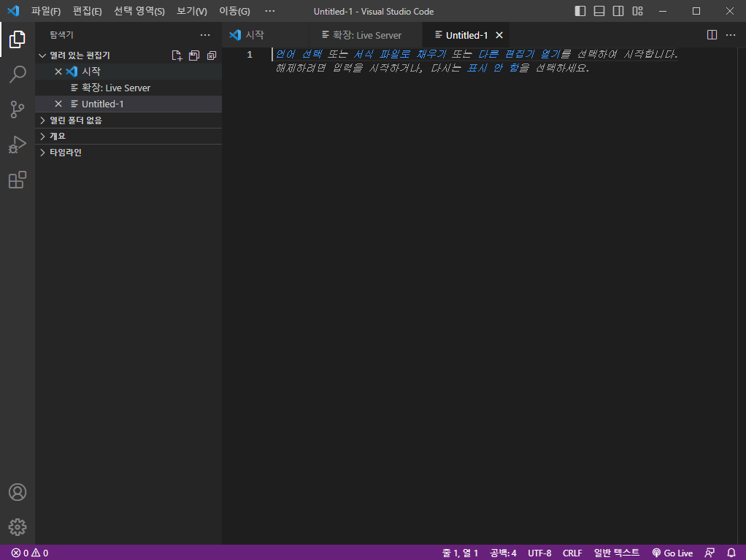746x560 pixels.
Task: Expand the 타임라인 section
Action: [x=128, y=153]
